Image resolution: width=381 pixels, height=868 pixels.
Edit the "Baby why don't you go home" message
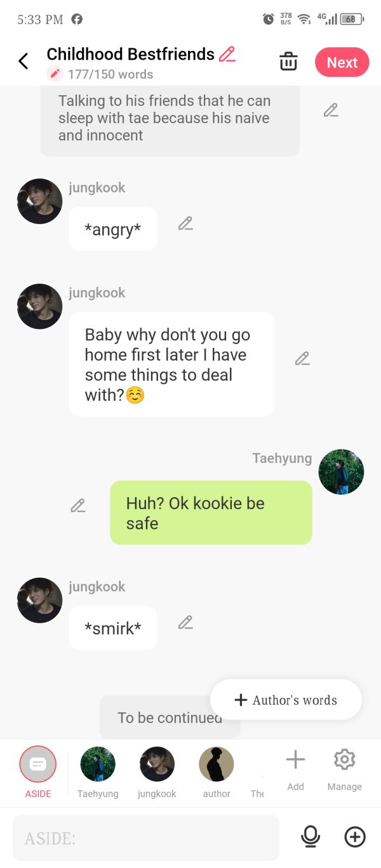[302, 359]
